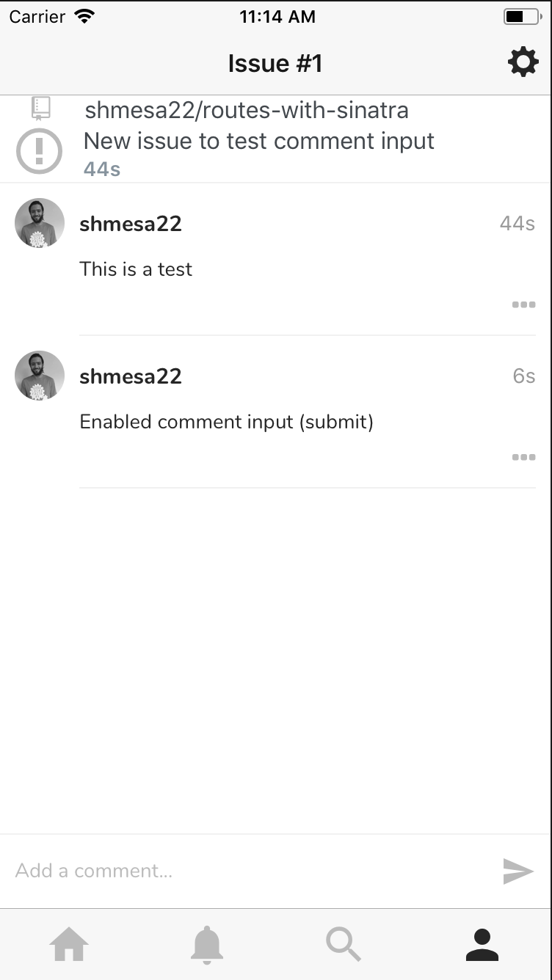Go to the Home tab
The image size is (552, 980).
coord(69,944)
